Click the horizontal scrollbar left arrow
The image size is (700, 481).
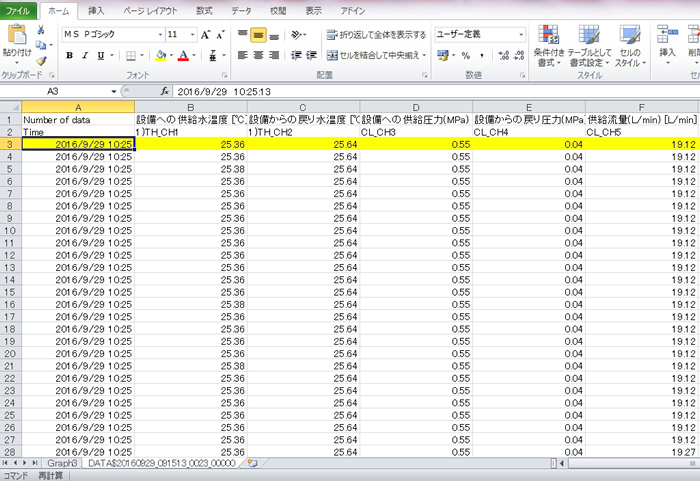(x=562, y=464)
